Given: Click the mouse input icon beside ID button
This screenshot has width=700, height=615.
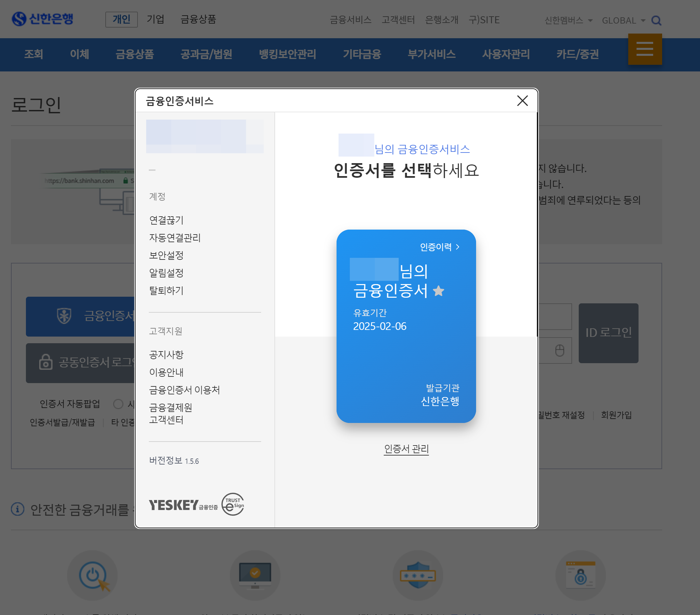Looking at the screenshot, I should point(559,350).
